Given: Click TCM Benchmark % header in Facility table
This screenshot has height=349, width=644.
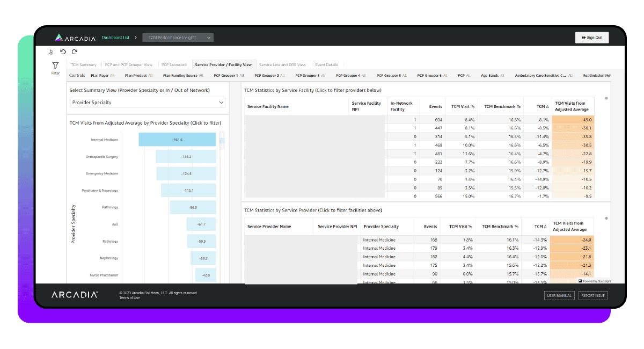Looking at the screenshot, I should [x=502, y=106].
